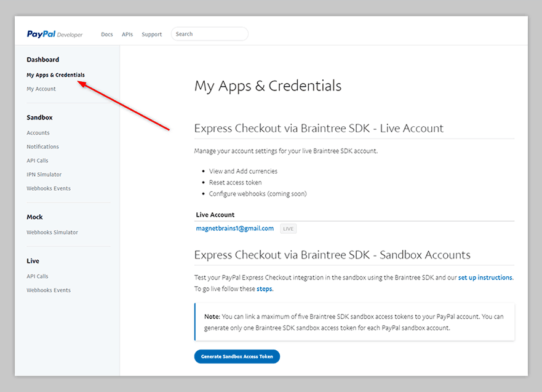542x392 pixels.
Task: Follow the go-live steps link
Action: pyautogui.click(x=265, y=289)
